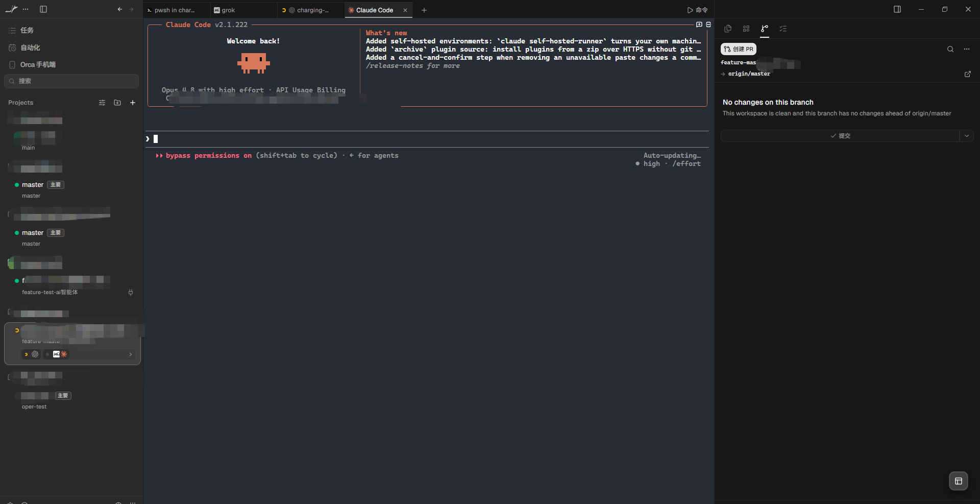This screenshot has height=504, width=980.
Task: Open the files panel icon in right sidebar
Action: click(x=728, y=29)
